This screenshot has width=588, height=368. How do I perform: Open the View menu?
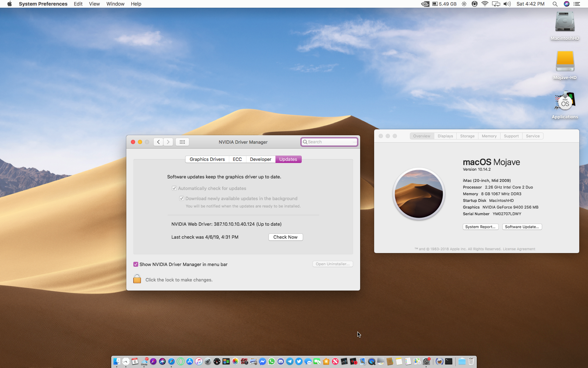(94, 4)
